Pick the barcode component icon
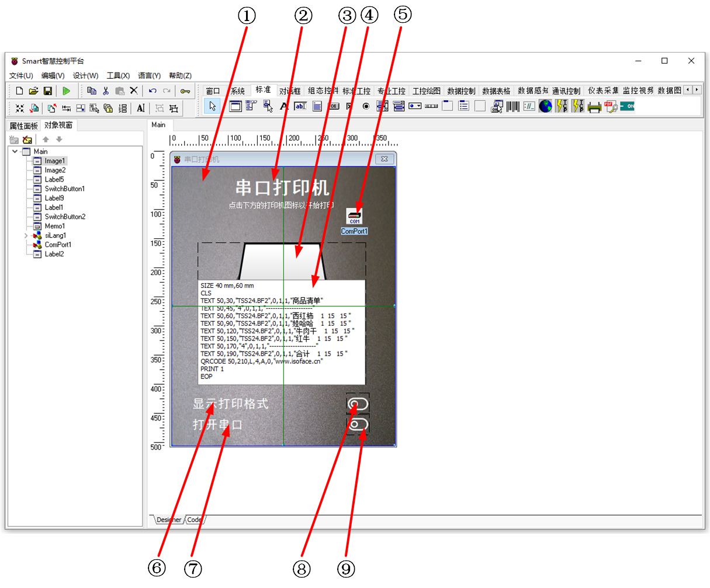Image resolution: width=710 pixels, height=588 pixels. click(x=512, y=106)
